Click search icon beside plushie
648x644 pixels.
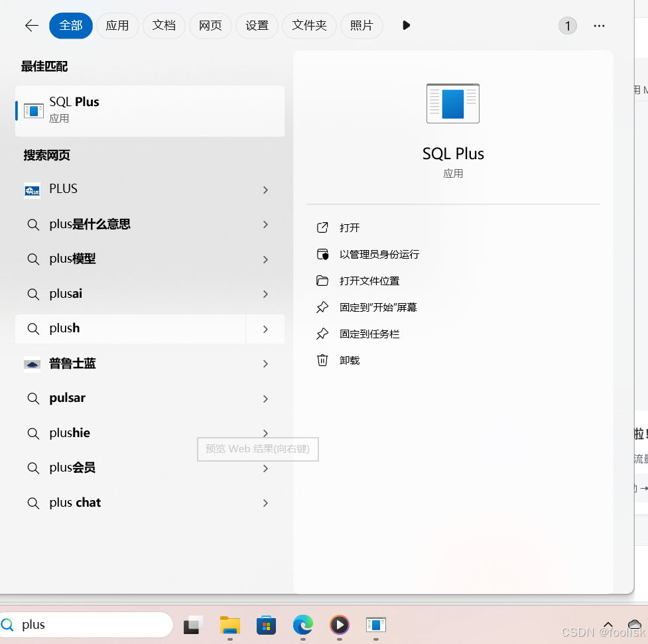coord(33,433)
